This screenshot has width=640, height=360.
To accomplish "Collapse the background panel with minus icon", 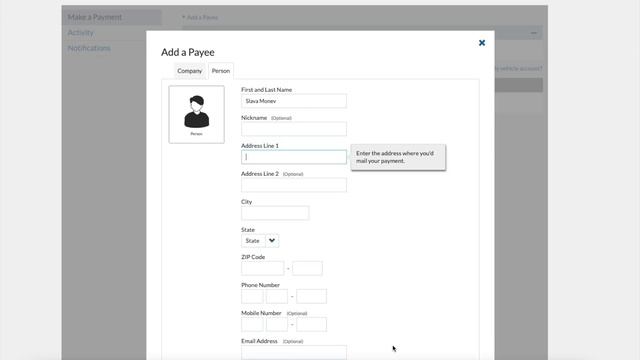I will [533, 33].
